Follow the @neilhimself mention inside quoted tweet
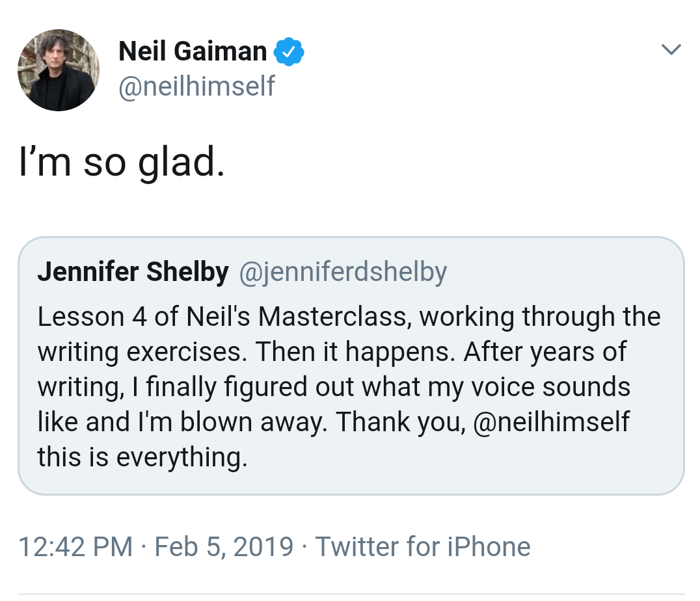Screen dimensions: 700x601 coord(552,422)
